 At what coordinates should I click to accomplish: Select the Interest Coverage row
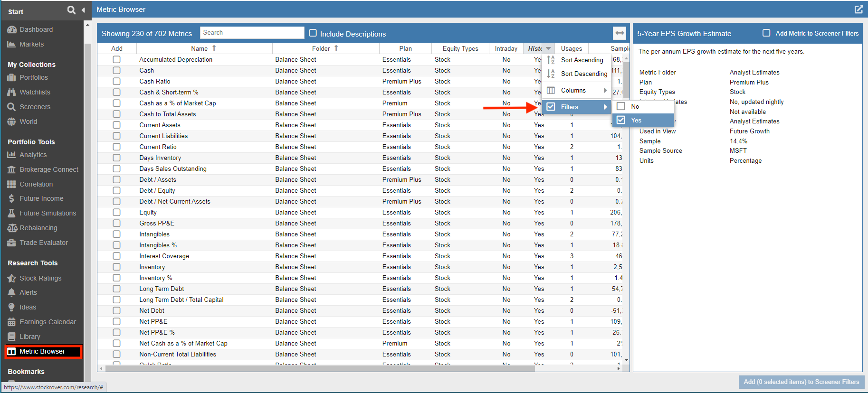click(x=360, y=256)
